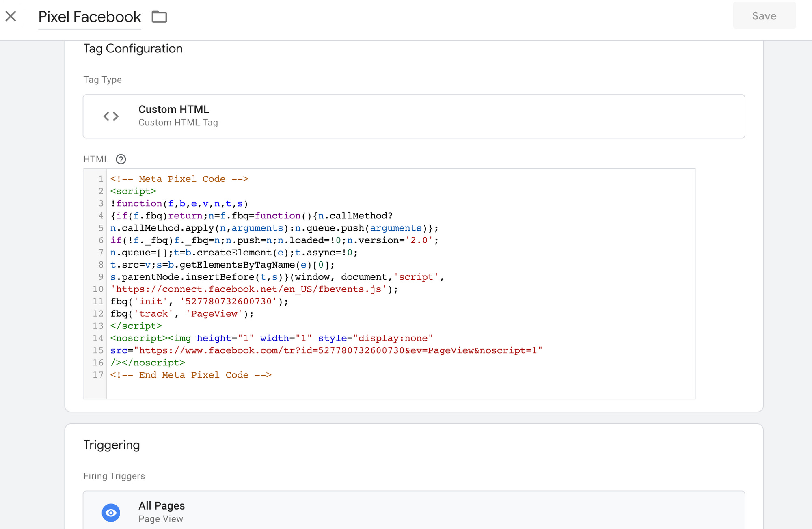Click the closing script tag on line 13
812x529 pixels.
pyautogui.click(x=136, y=326)
